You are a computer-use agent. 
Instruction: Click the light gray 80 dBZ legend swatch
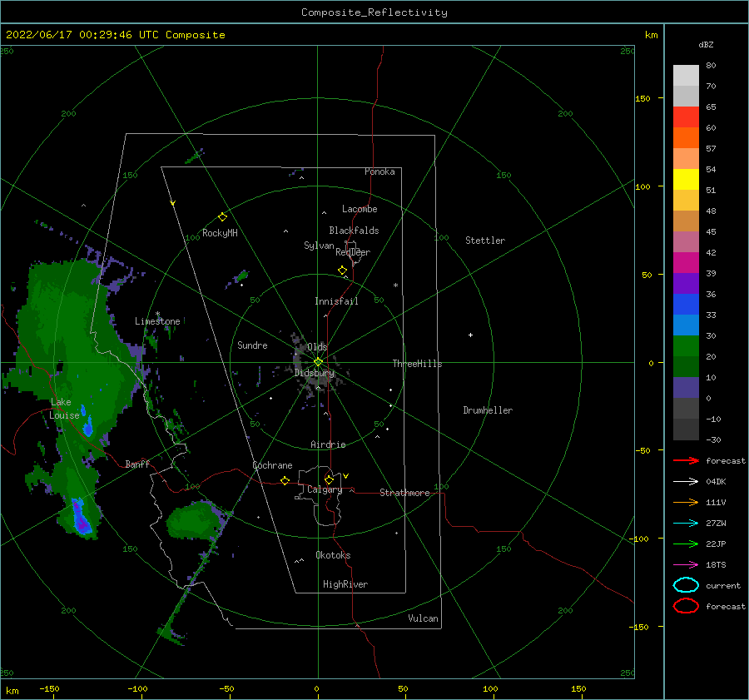pos(686,75)
